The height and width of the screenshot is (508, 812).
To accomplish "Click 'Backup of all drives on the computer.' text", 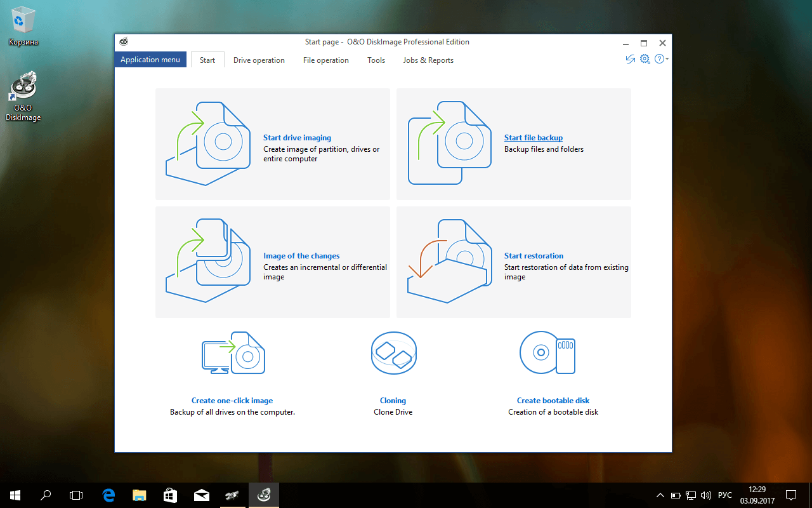I will tap(232, 412).
